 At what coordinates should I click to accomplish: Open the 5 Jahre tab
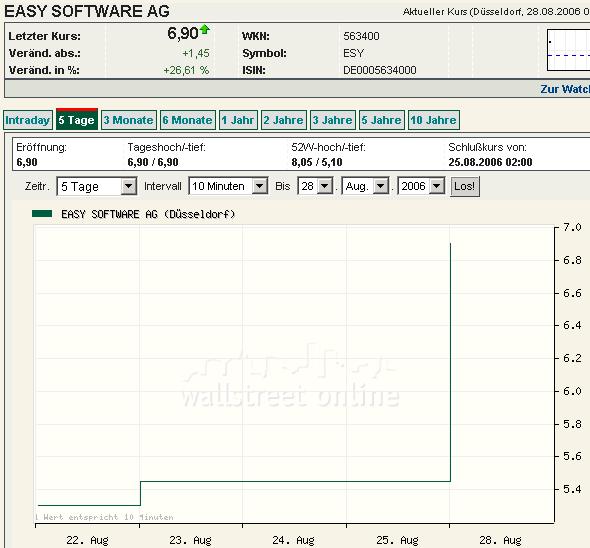pyautogui.click(x=382, y=120)
